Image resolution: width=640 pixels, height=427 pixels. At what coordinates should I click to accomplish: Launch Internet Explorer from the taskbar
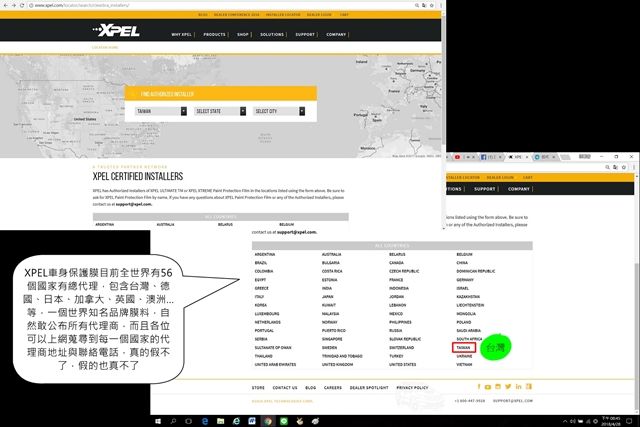click(x=236, y=421)
